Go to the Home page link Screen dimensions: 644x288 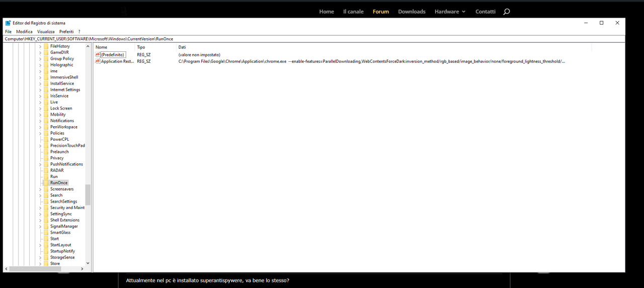[x=327, y=12]
